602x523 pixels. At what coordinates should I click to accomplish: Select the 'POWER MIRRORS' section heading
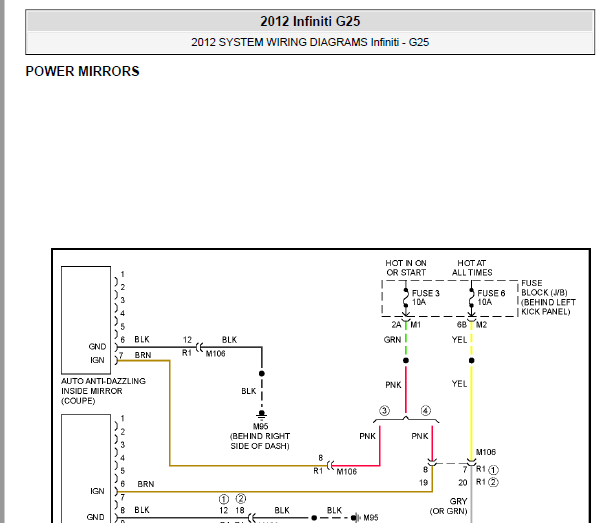[82, 71]
